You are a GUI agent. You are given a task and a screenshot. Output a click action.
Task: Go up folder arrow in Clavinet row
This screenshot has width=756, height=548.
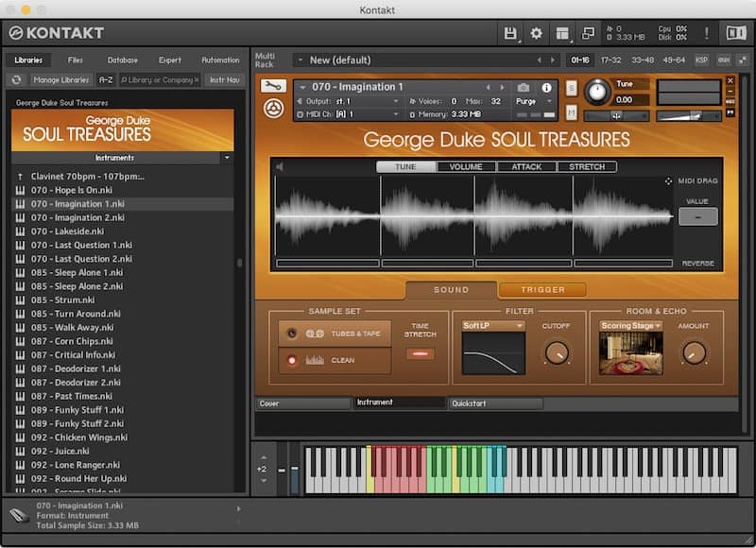pyautogui.click(x=20, y=177)
